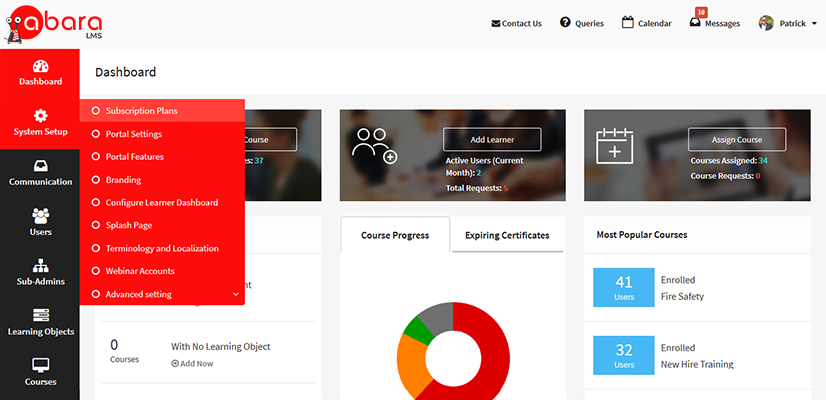The height and width of the screenshot is (400, 826).
Task: Click the Courses Assigned value 34
Action: [x=763, y=160]
